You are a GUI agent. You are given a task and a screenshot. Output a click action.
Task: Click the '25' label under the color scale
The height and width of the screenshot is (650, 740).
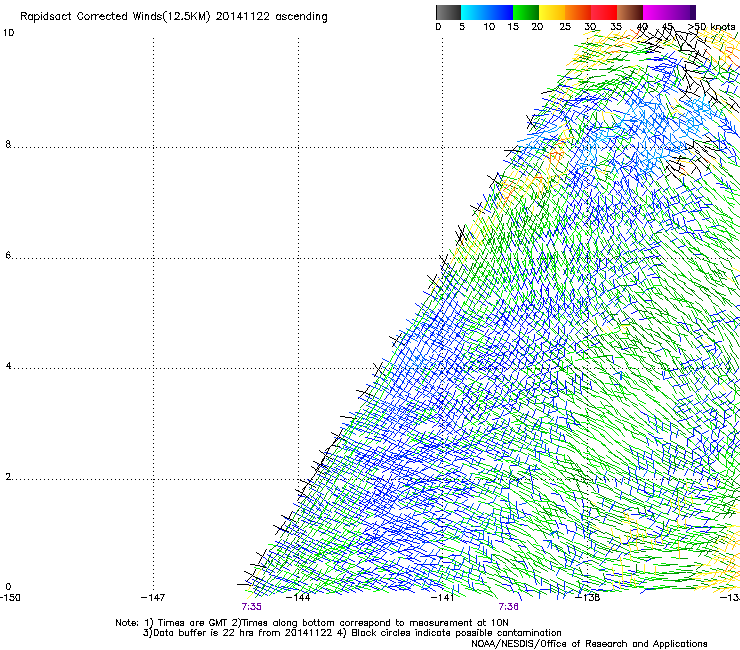tap(565, 27)
